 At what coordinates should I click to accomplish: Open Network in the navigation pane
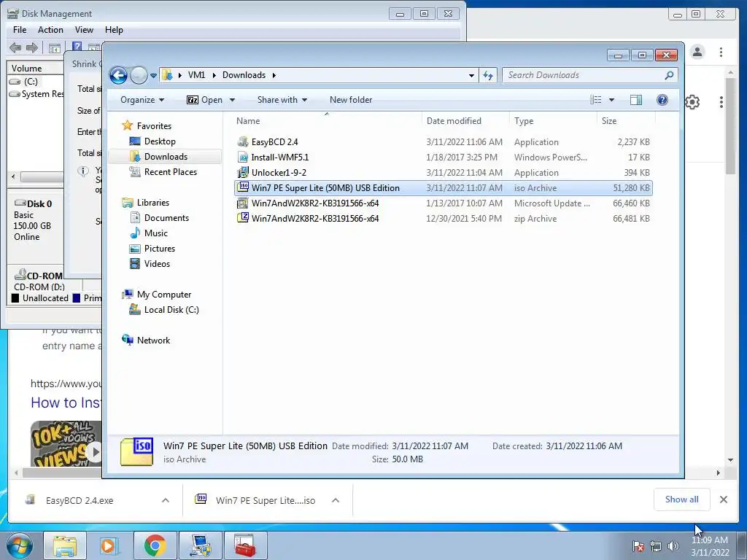click(x=153, y=340)
